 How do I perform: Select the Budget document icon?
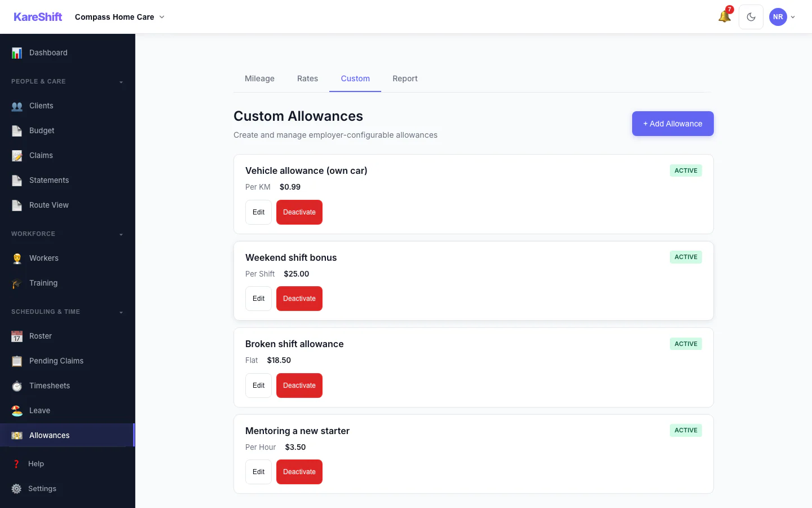(17, 130)
